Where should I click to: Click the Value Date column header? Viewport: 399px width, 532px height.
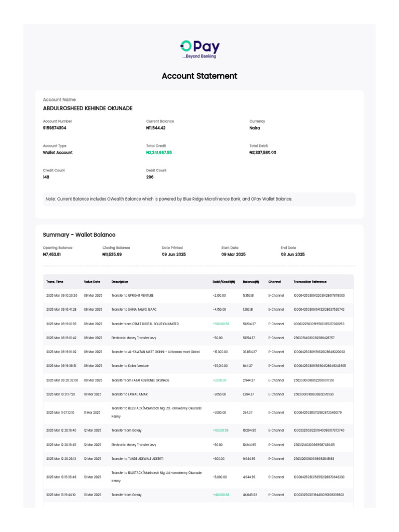pos(92,282)
